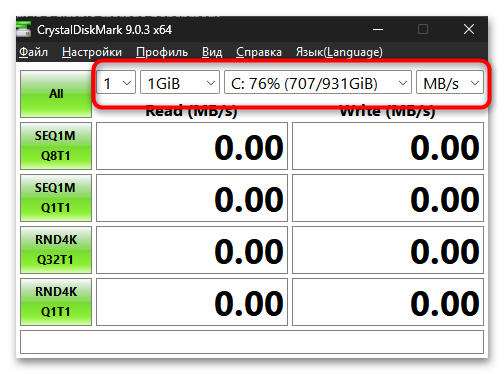Image resolution: width=504 pixels, height=374 pixels.
Task: Click the RND4K Q1T1 read result value
Action: tap(192, 302)
